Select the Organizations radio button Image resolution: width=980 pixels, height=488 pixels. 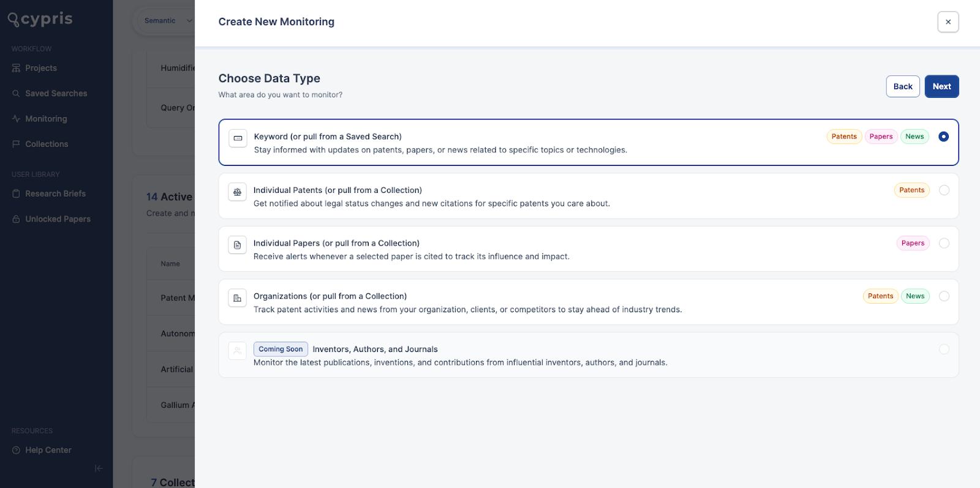click(x=944, y=296)
